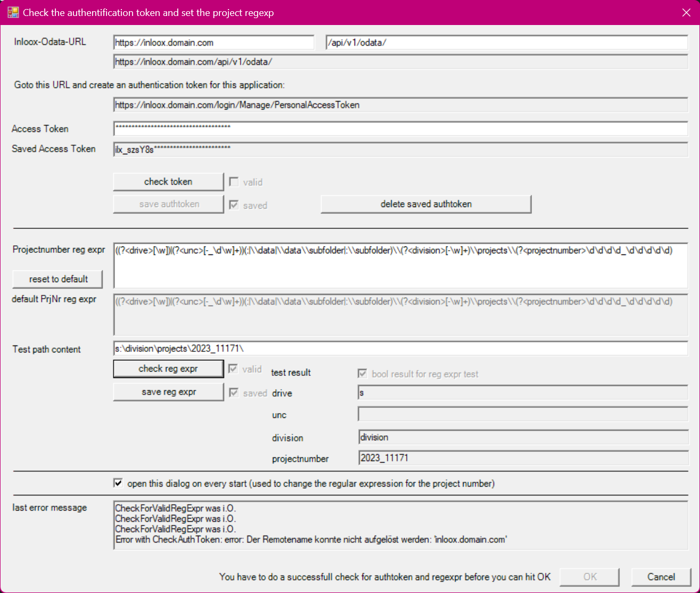Click the drive label
Screen dimensions: 700x593
click(x=282, y=393)
